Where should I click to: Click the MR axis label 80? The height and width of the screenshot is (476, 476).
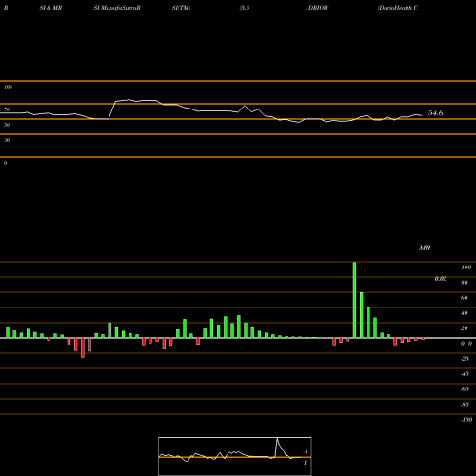coord(465,283)
